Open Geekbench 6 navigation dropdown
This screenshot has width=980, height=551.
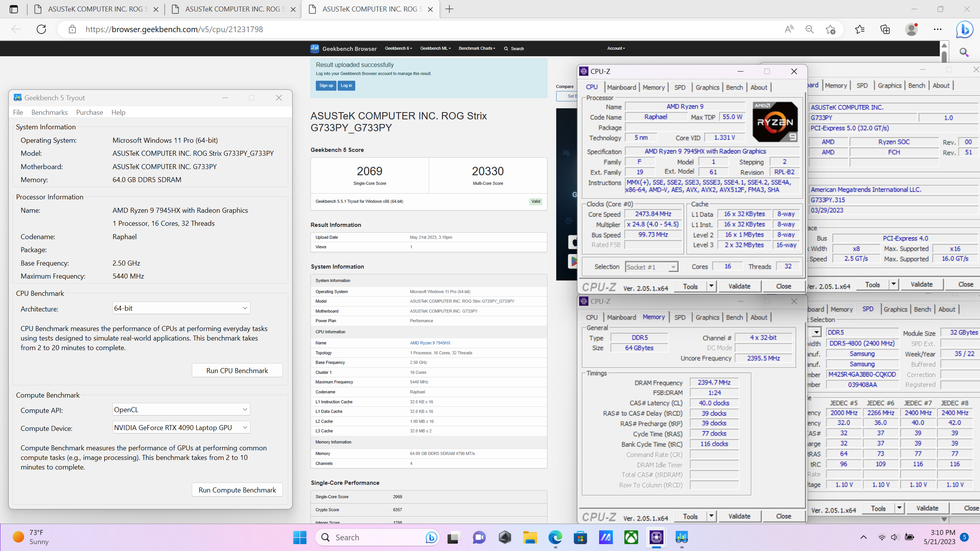point(399,49)
